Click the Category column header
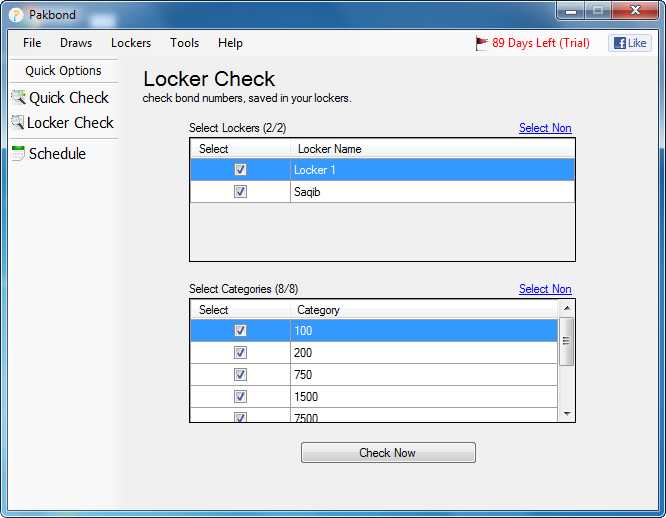Screen dimensions: 666x518 pyautogui.click(x=424, y=310)
